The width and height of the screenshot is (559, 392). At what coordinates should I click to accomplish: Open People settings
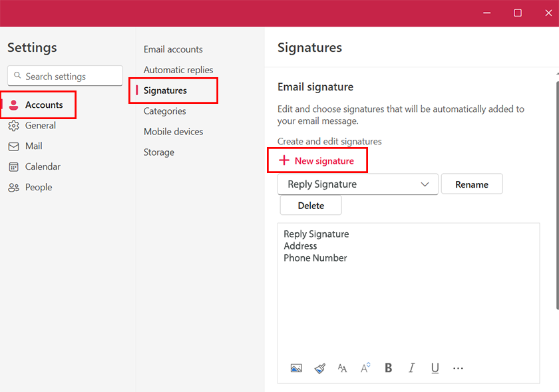pyautogui.click(x=38, y=188)
